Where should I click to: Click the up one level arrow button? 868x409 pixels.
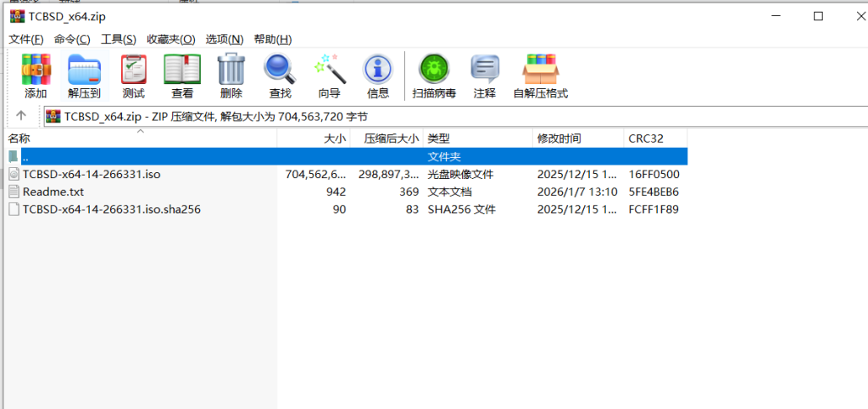[21, 116]
